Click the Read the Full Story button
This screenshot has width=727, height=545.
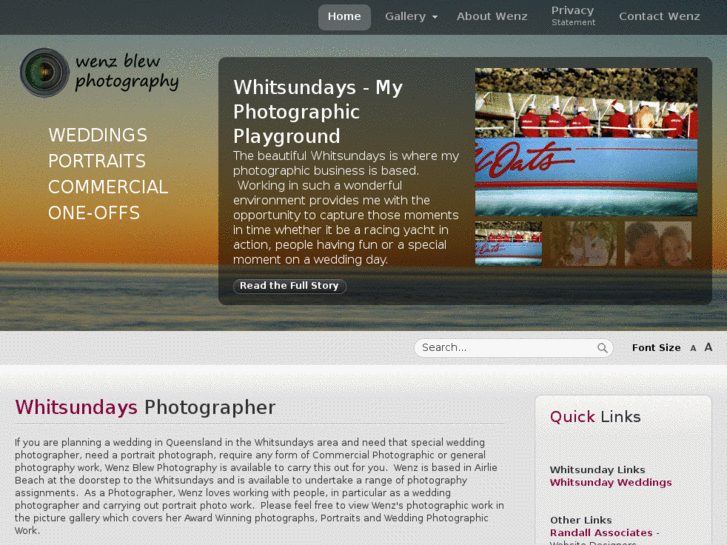pyautogui.click(x=289, y=286)
